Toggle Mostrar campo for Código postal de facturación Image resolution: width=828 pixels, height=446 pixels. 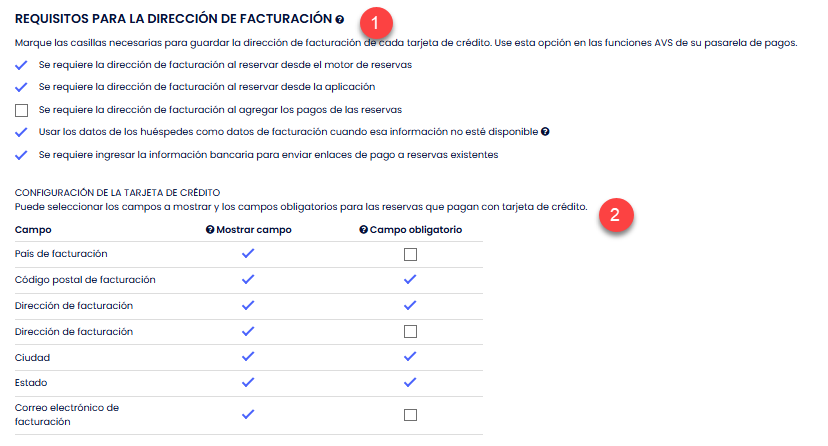(248, 280)
